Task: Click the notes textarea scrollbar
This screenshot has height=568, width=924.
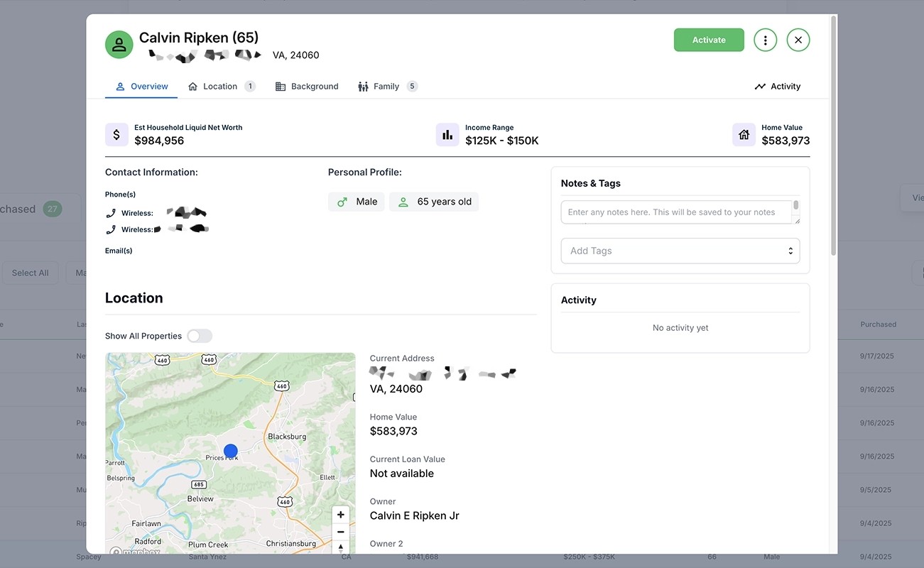Action: click(x=796, y=206)
